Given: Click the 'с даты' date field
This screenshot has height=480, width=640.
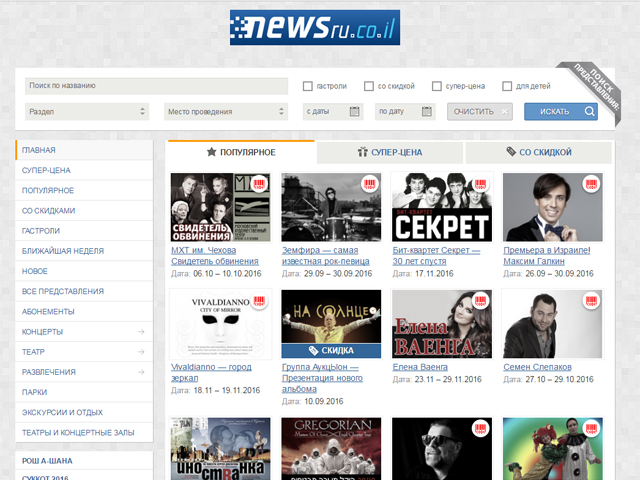Looking at the screenshot, I should pyautogui.click(x=333, y=111).
